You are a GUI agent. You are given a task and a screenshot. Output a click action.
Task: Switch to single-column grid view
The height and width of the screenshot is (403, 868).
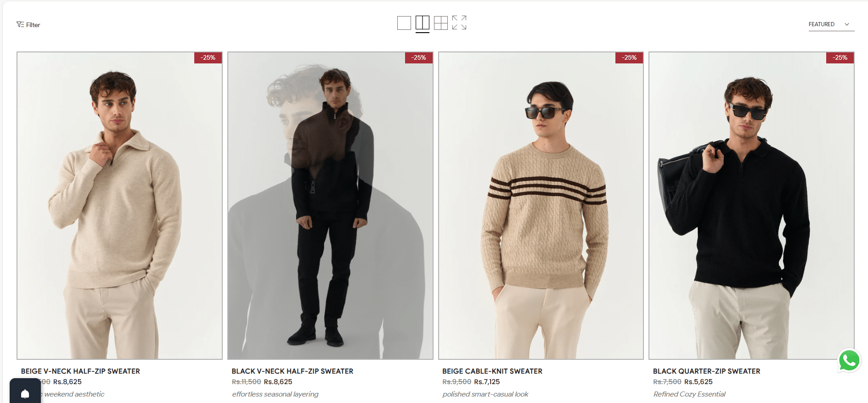[404, 23]
